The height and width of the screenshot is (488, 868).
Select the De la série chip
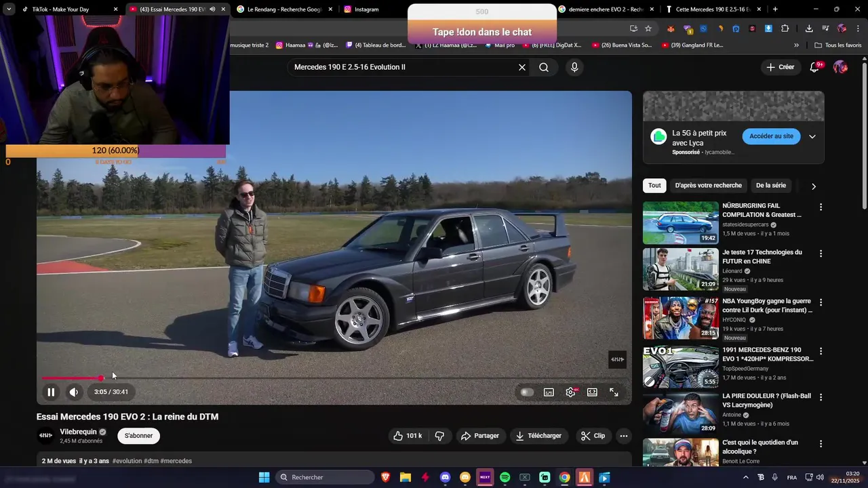[771, 186]
